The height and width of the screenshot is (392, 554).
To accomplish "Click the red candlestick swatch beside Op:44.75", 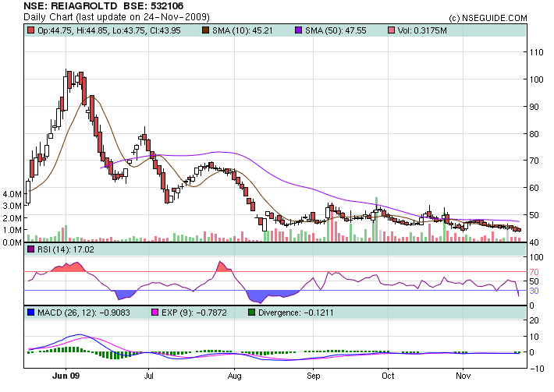I will coord(30,30).
